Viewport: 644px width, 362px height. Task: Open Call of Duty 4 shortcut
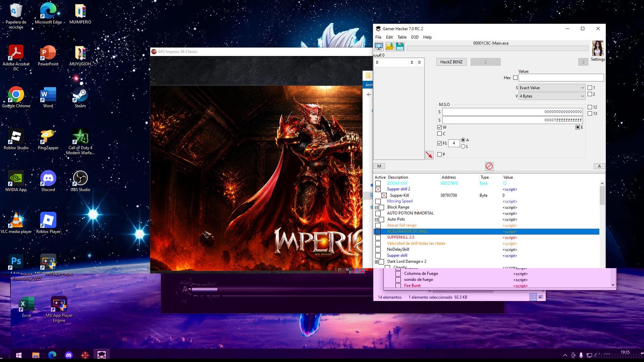tap(80, 141)
